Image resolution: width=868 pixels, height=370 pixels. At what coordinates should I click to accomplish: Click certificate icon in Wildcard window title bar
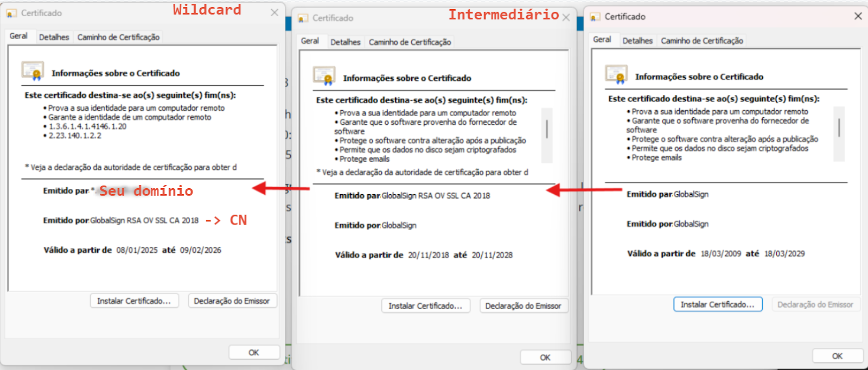[x=11, y=13]
